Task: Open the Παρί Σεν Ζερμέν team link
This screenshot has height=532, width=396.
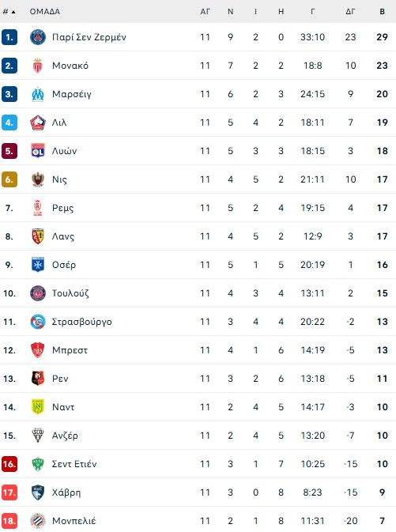Action: [x=89, y=37]
